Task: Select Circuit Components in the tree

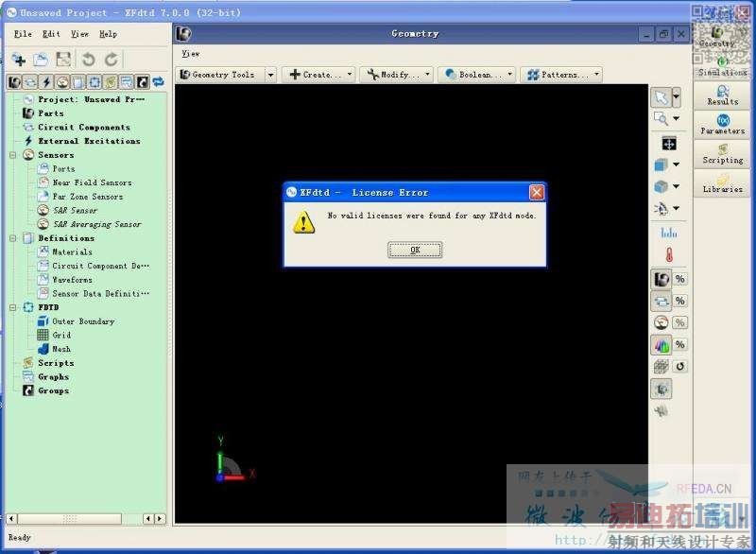Action: pyautogui.click(x=84, y=128)
